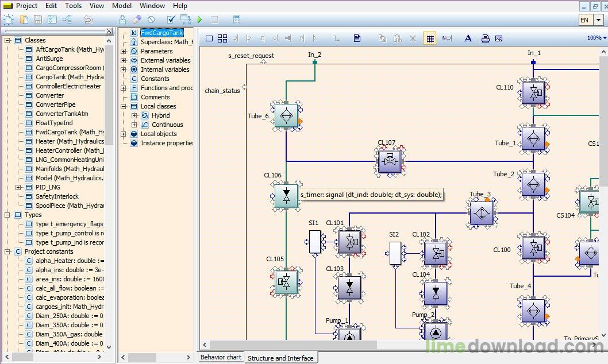Open the calculator icon
The height and width of the screenshot is (364, 608).
click(x=237, y=20)
